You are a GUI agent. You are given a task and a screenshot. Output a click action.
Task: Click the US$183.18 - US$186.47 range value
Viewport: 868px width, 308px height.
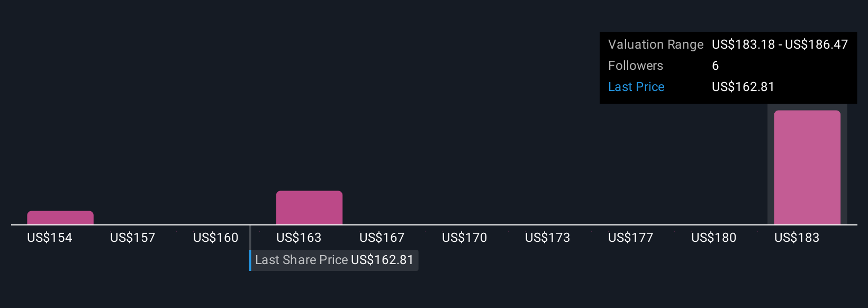(x=780, y=44)
